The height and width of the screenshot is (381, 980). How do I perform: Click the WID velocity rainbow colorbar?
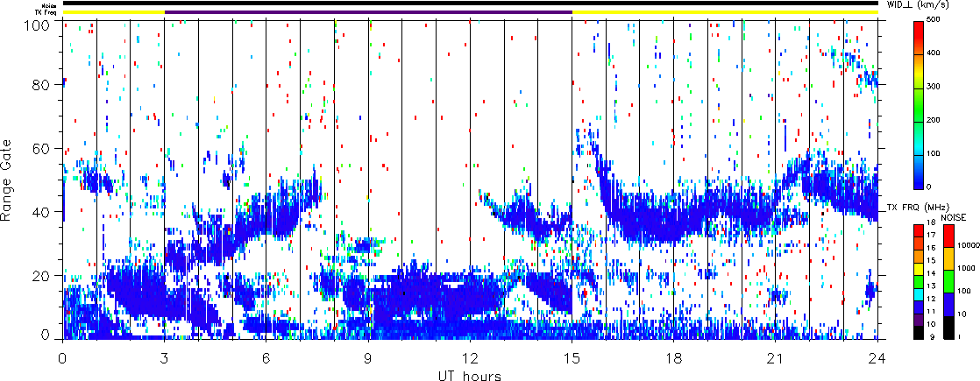click(919, 105)
